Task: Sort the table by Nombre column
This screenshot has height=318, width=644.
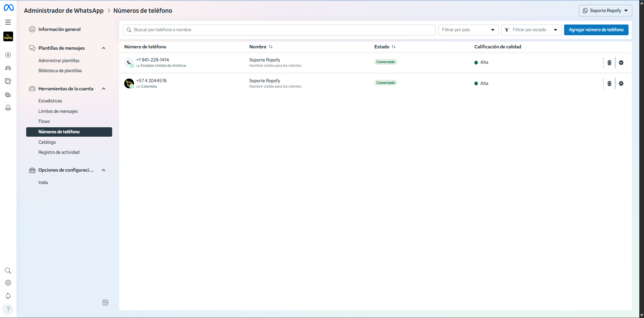Action: click(270, 47)
